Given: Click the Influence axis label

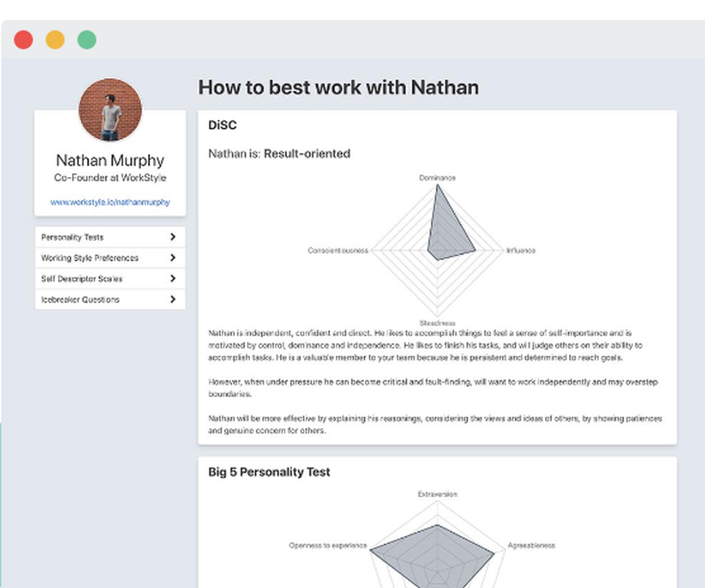Looking at the screenshot, I should [x=521, y=250].
